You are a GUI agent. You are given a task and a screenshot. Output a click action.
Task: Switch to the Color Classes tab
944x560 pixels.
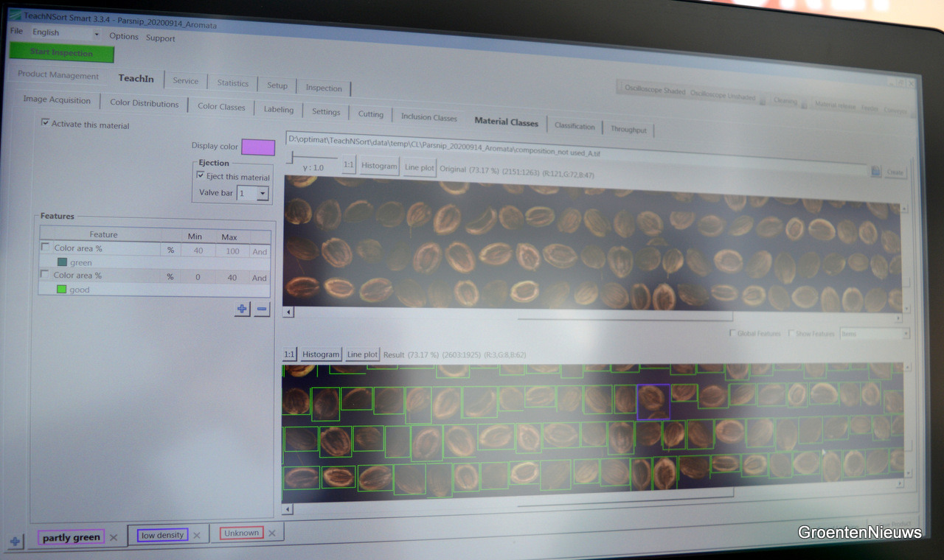(221, 107)
